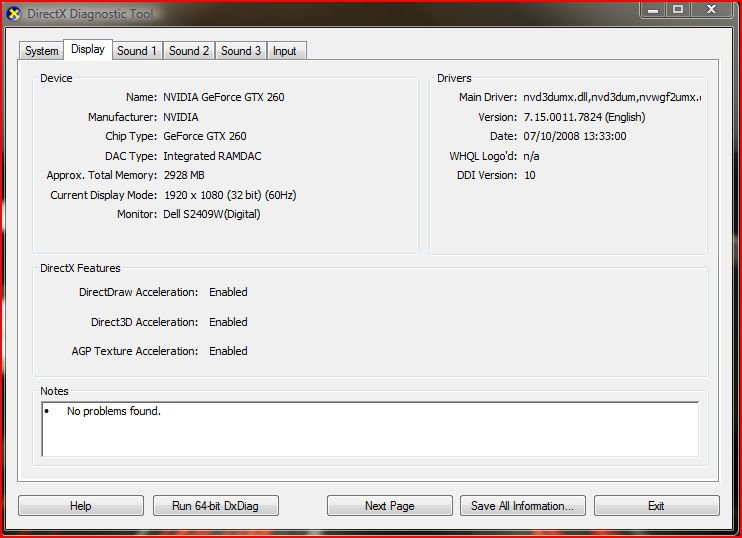Open the Sound 1 tab

tap(137, 51)
